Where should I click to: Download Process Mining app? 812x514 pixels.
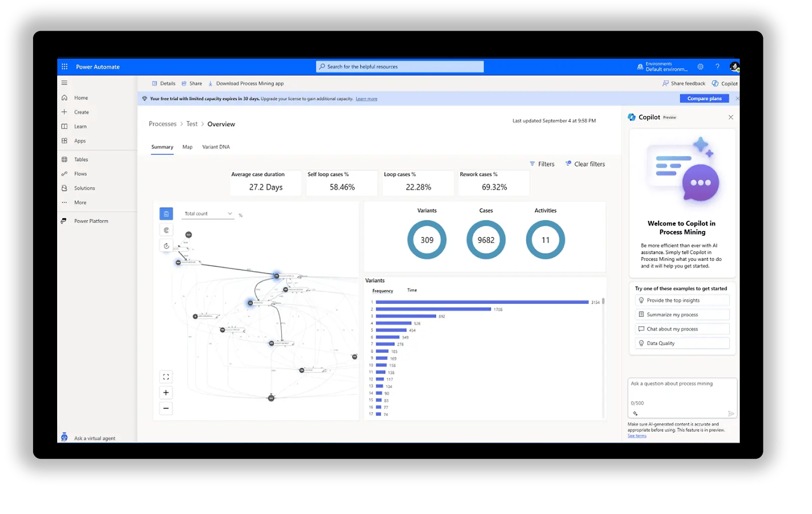point(246,84)
